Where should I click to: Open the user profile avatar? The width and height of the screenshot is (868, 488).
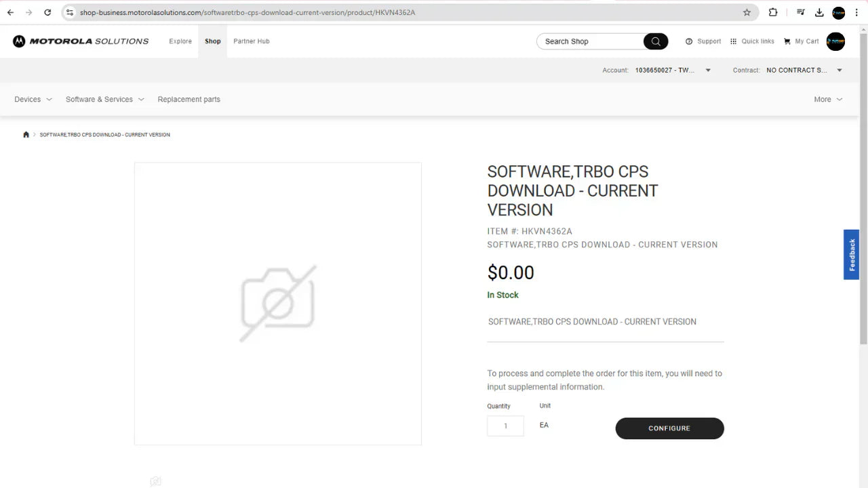pos(835,41)
